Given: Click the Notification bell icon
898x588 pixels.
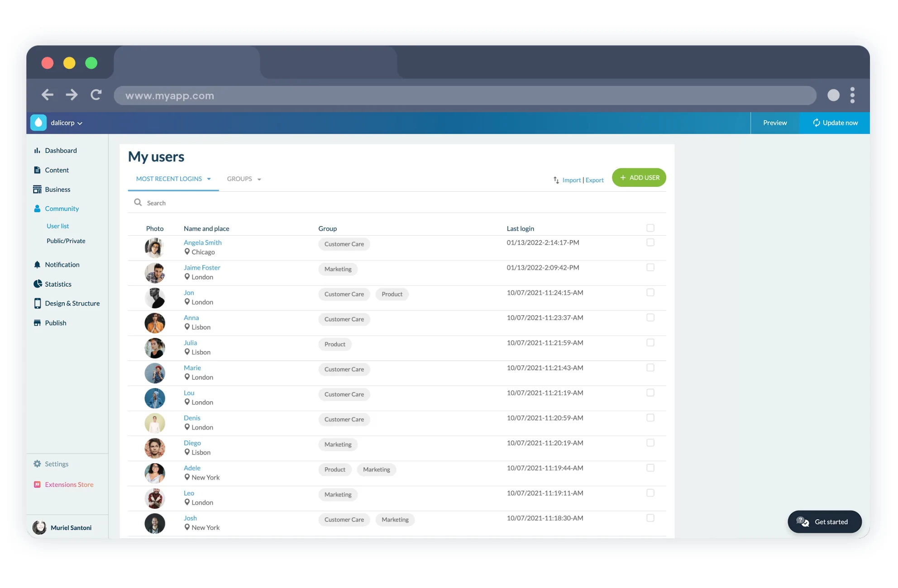Looking at the screenshot, I should coord(38,264).
